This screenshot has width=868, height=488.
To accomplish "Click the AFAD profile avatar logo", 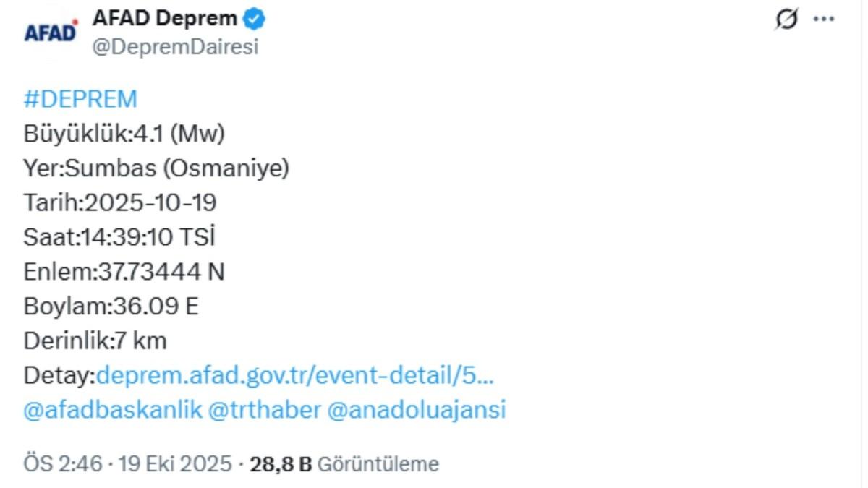I will tap(51, 29).
